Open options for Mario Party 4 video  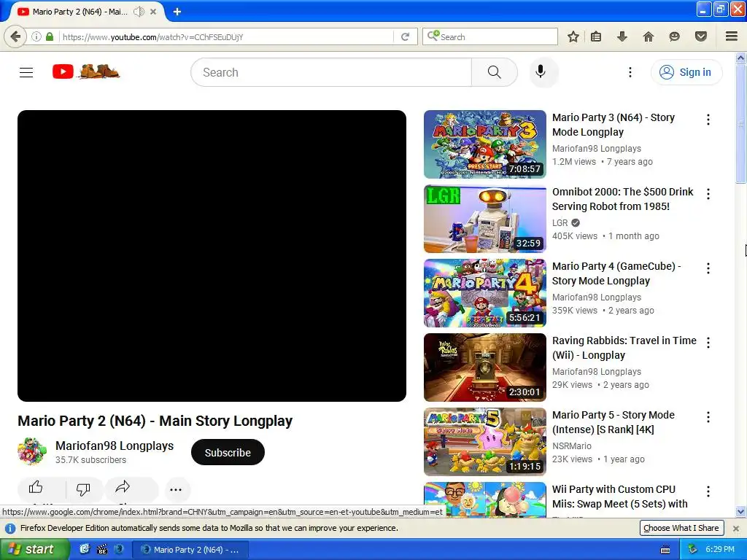tap(708, 268)
